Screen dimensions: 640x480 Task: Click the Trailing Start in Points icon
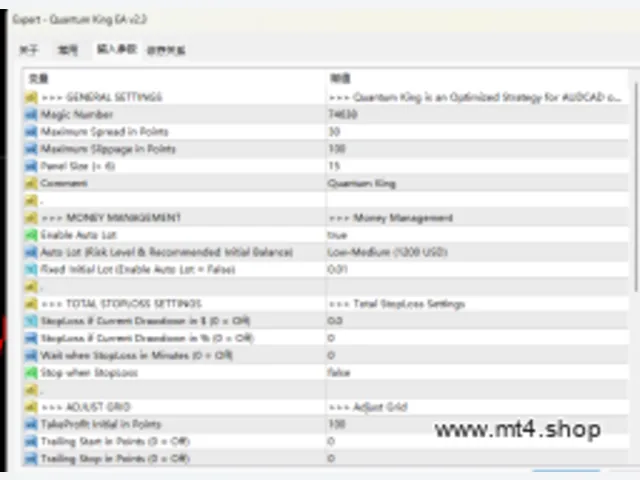[x=31, y=441]
